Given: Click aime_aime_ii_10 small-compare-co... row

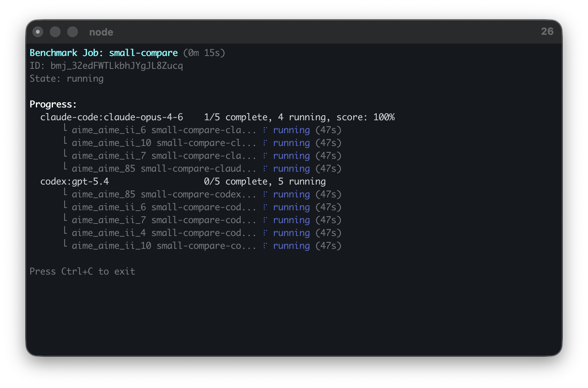Looking at the screenshot, I should [x=203, y=246].
